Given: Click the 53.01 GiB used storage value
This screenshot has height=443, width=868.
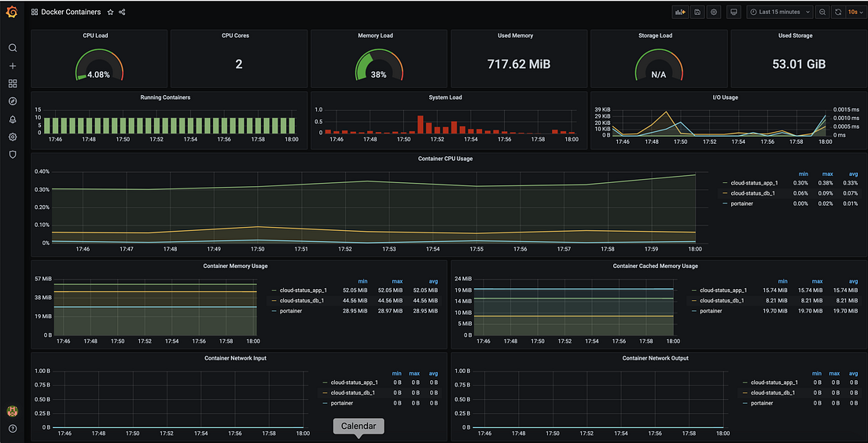Looking at the screenshot, I should click(799, 64).
